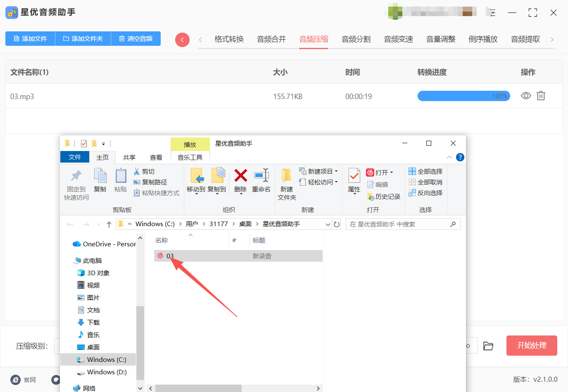Click the 开始处理 button
The height and width of the screenshot is (392, 568).
coord(532,346)
